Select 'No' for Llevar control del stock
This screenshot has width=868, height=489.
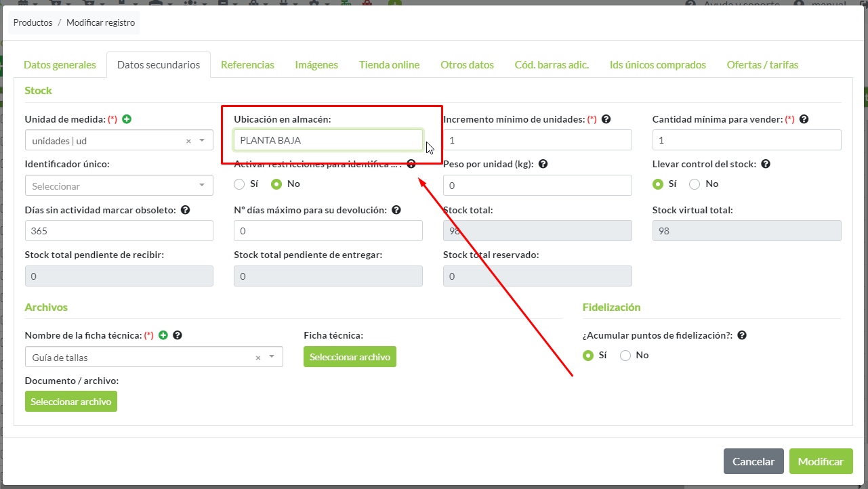click(x=695, y=184)
